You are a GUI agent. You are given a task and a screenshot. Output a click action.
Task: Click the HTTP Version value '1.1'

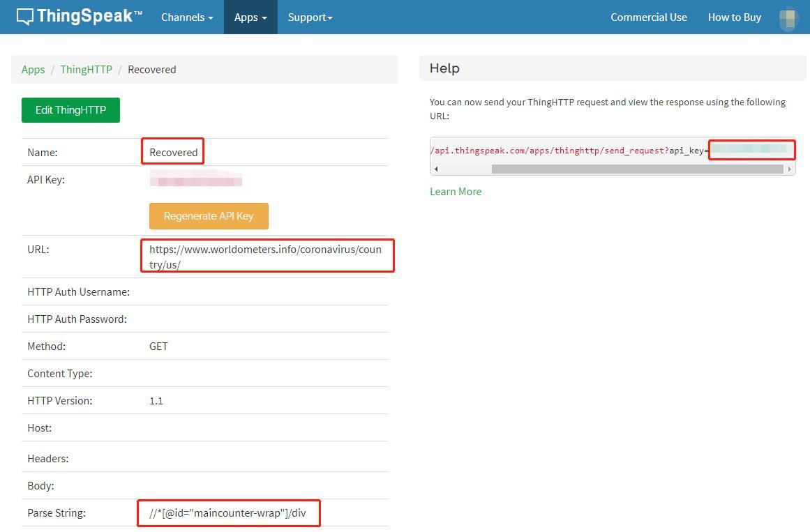pos(156,401)
